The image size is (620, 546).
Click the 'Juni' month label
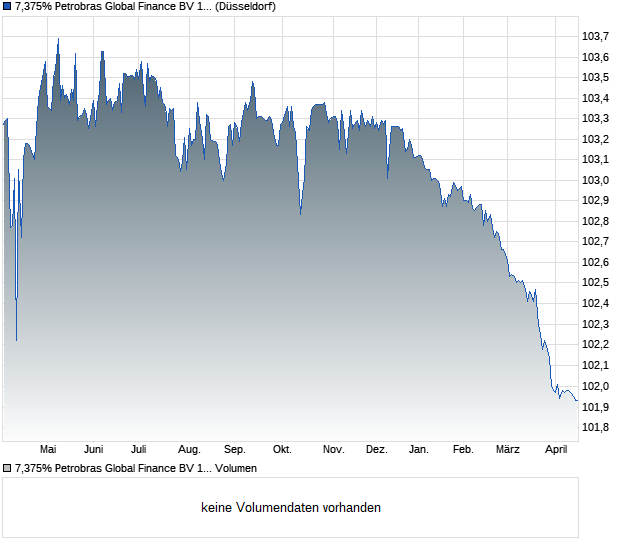coord(93,450)
